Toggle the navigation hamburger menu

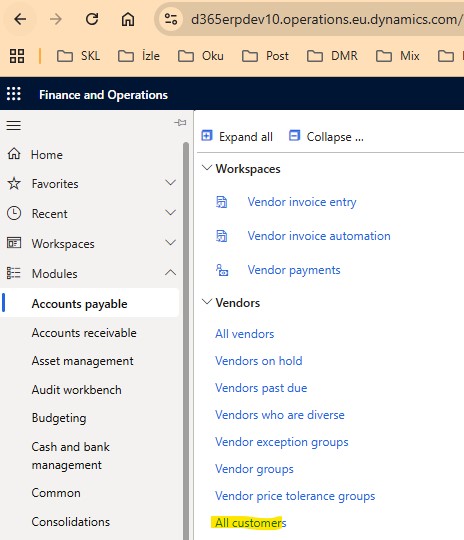(x=14, y=125)
